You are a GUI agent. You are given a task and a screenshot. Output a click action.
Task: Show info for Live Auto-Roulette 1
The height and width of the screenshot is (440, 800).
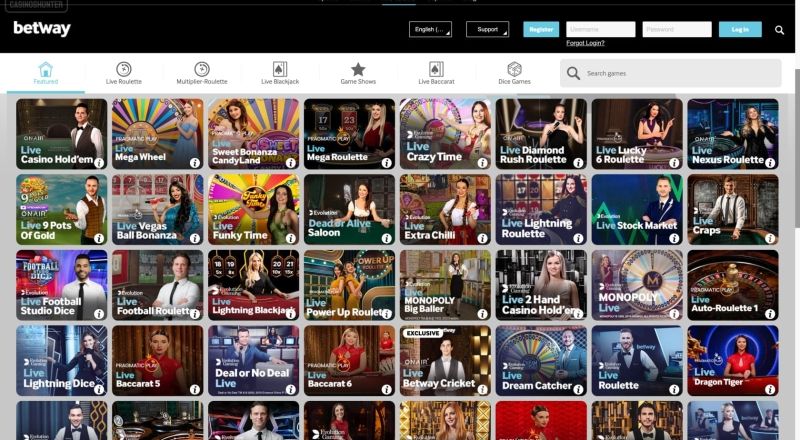point(770,314)
